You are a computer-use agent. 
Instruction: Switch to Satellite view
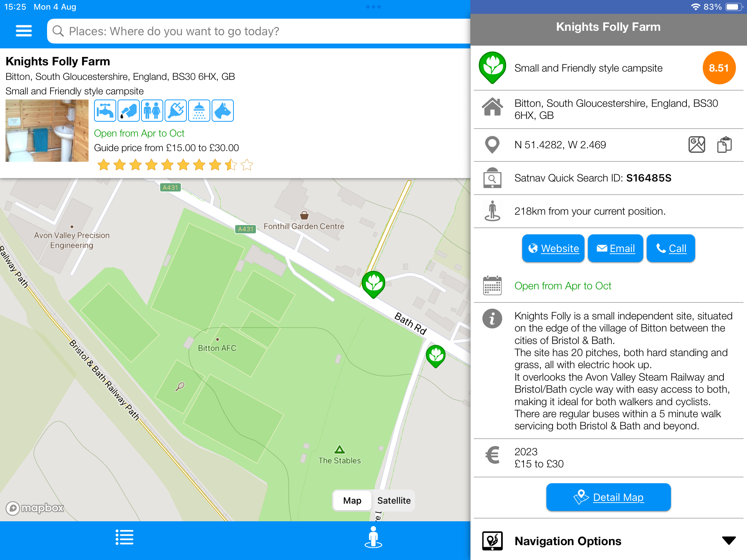coord(394,501)
